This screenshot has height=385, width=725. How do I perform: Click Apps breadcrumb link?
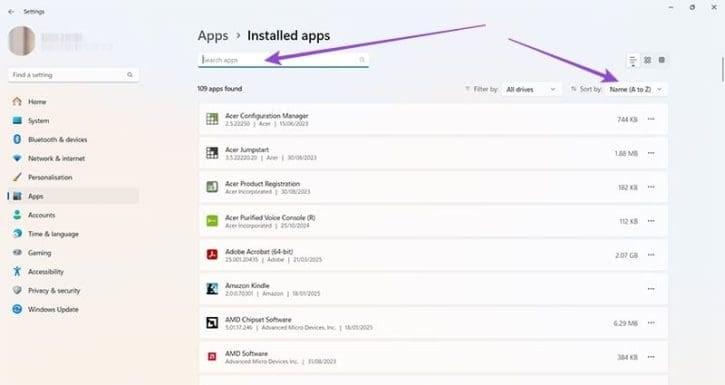(213, 36)
